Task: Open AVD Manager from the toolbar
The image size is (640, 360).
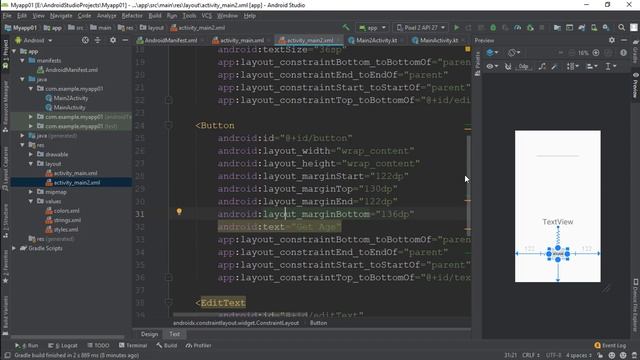Action: tap(594, 28)
